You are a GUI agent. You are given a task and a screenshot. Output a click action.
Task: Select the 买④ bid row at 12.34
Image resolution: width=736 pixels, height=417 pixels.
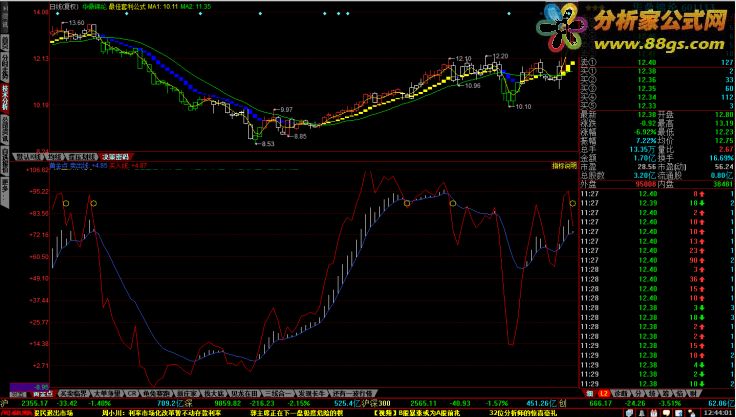click(x=657, y=97)
